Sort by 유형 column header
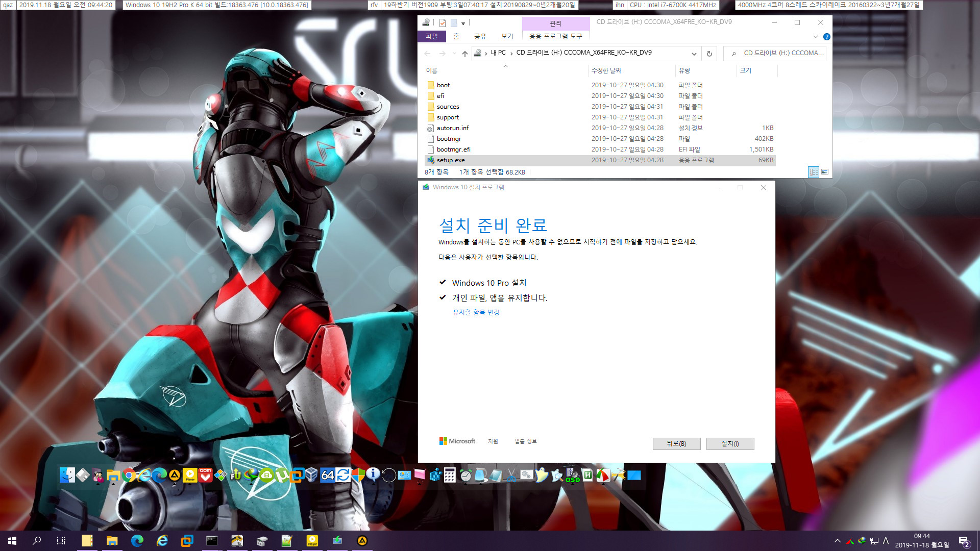 tap(684, 70)
